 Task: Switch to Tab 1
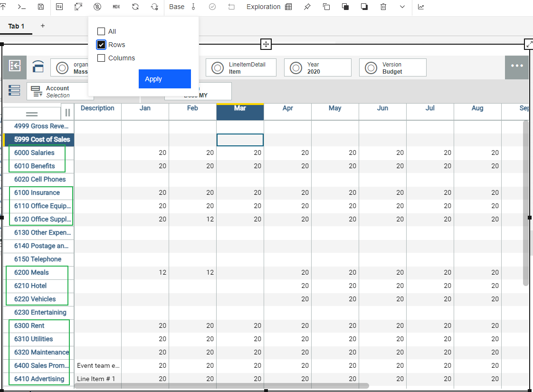[x=16, y=26]
